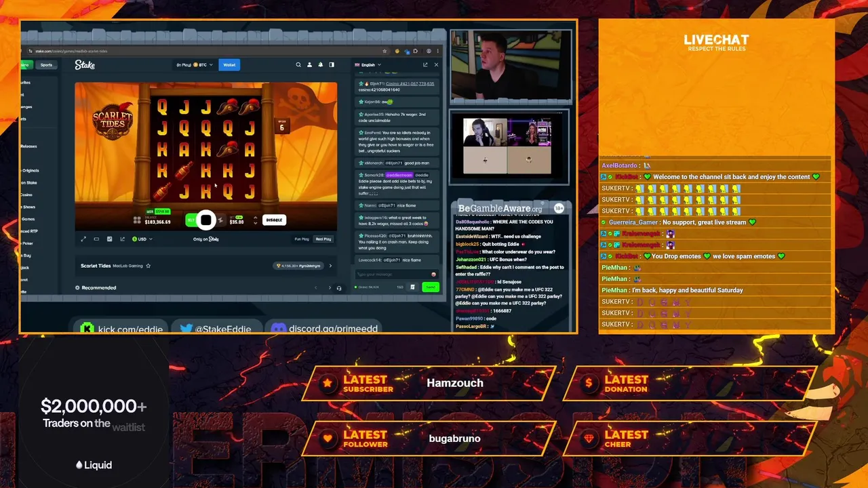Open the USD currency dropdown
This screenshot has height=488, width=868.
[142, 239]
